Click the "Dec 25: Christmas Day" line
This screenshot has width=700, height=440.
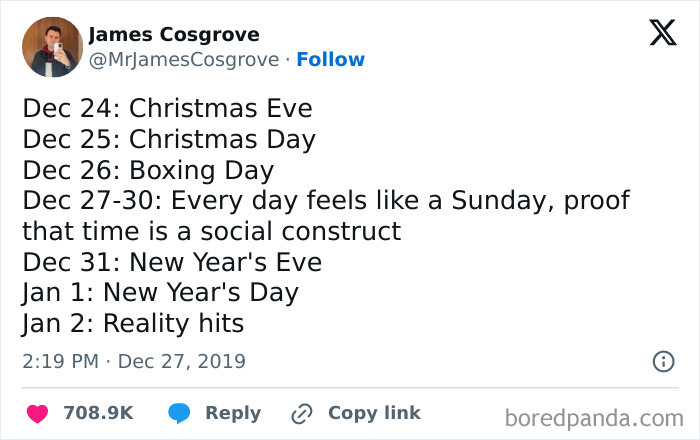click(169, 138)
